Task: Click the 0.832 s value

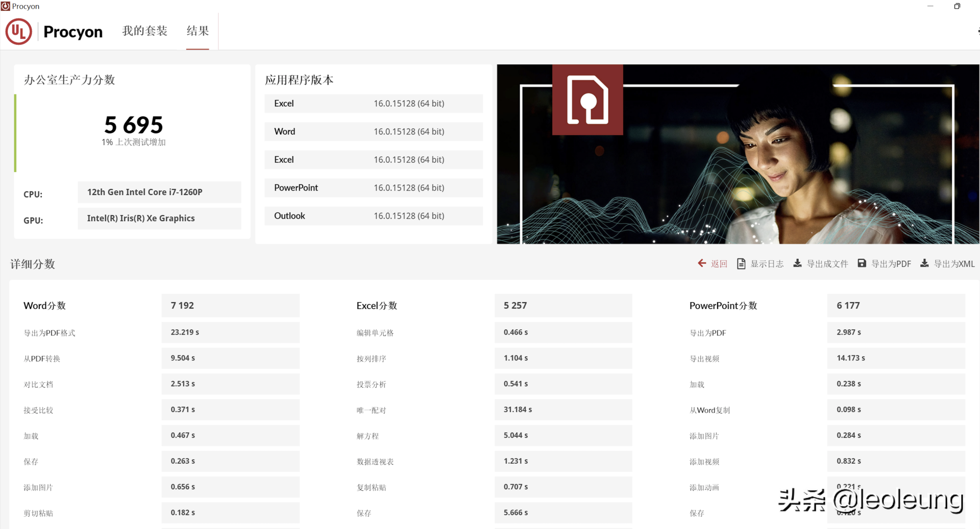Action: click(x=896, y=461)
